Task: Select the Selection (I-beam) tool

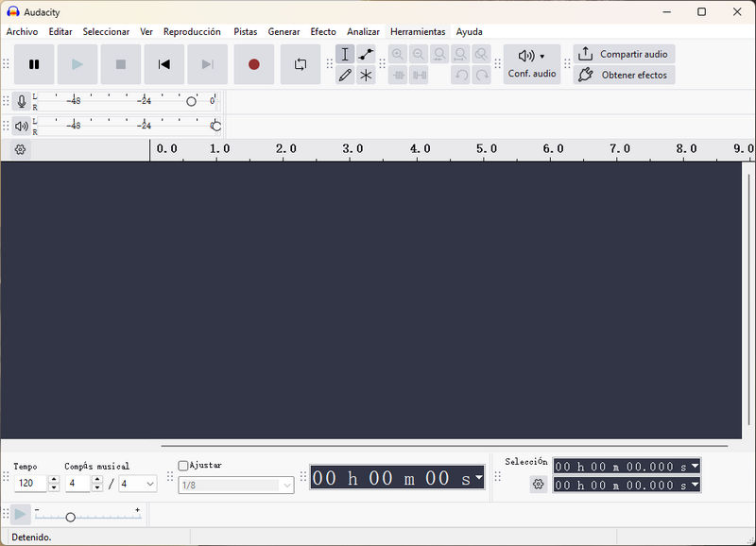Action: (345, 54)
